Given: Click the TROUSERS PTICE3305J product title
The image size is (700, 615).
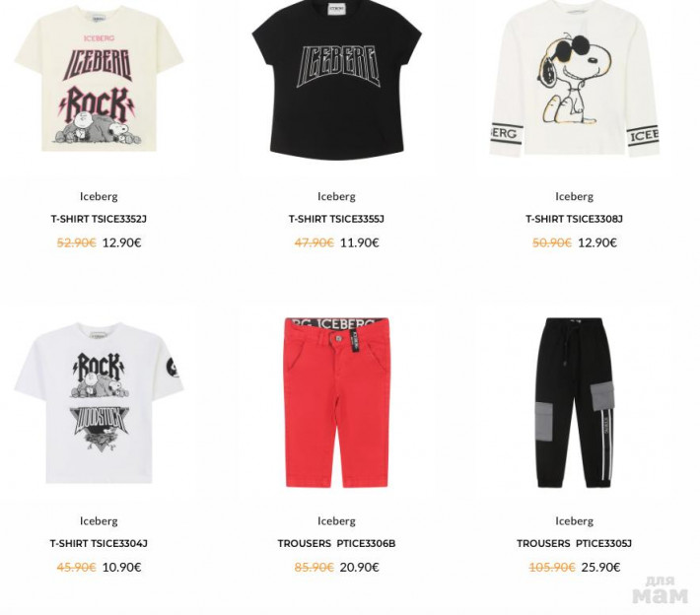Looking at the screenshot, I should (574, 544).
